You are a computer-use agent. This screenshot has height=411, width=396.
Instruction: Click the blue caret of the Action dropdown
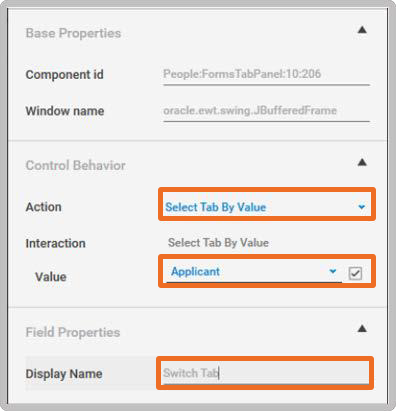pyautogui.click(x=361, y=207)
